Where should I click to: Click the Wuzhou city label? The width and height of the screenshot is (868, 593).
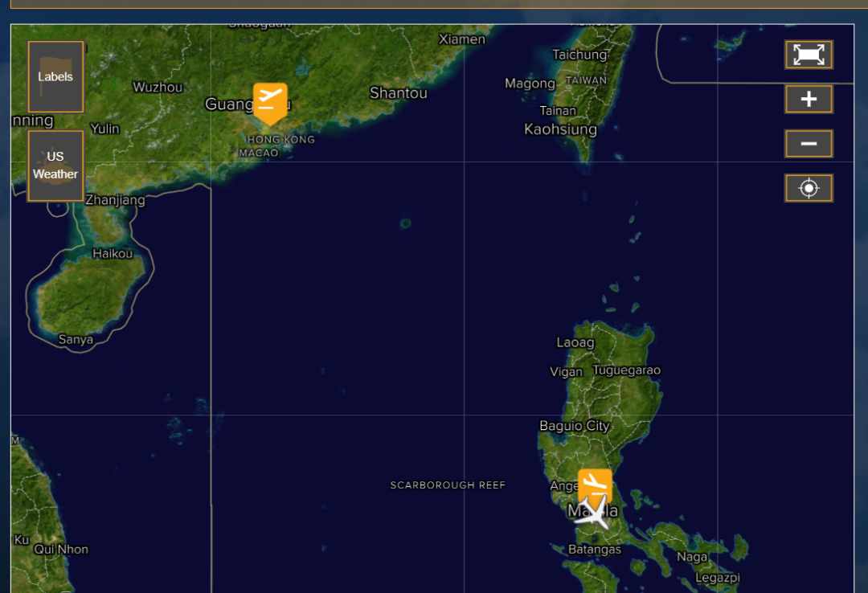coord(158,87)
